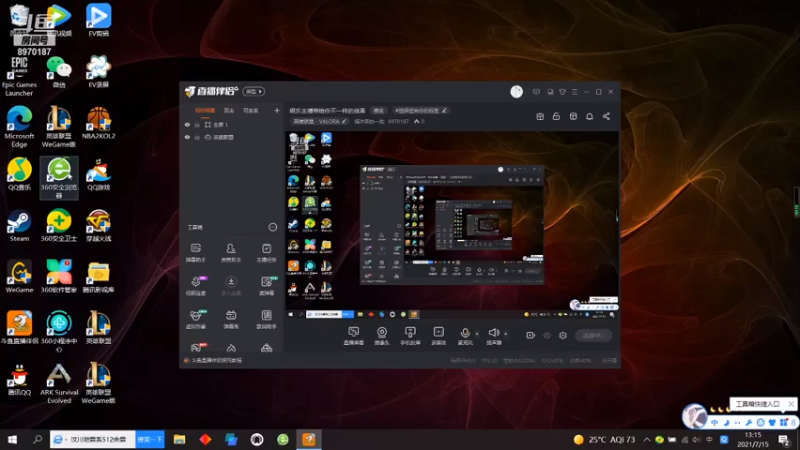Open the 弹幕助手 danmaku assistant tool

point(195,253)
